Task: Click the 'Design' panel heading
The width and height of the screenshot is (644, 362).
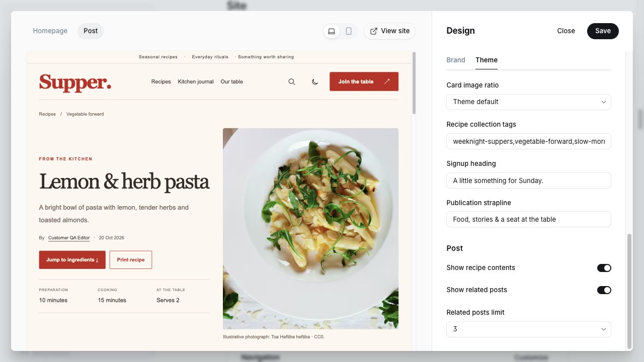Action: (x=460, y=31)
